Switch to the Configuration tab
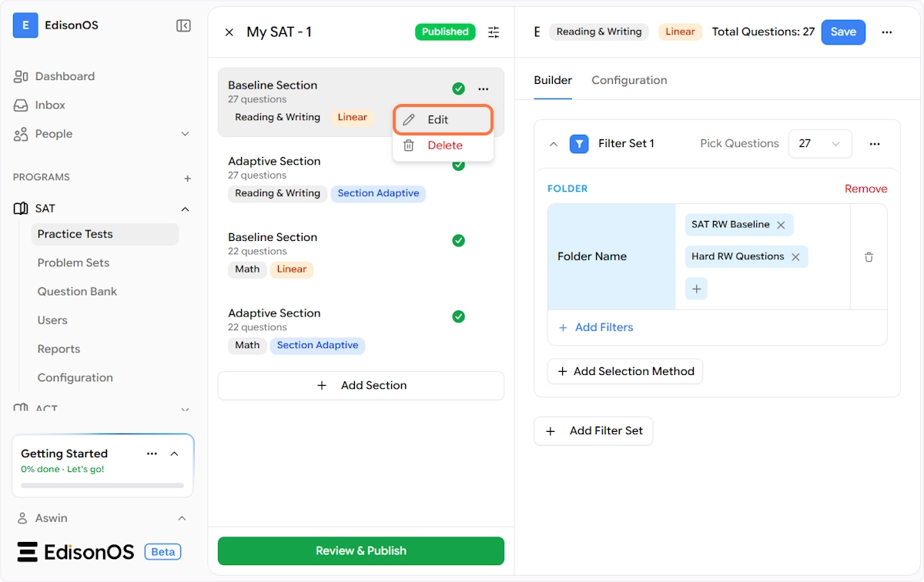Image resolution: width=924 pixels, height=582 pixels. coord(629,80)
